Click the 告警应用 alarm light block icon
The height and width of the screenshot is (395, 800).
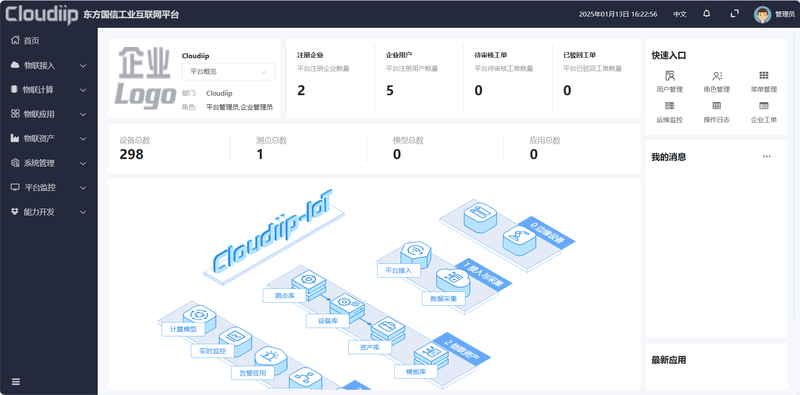coord(270,359)
